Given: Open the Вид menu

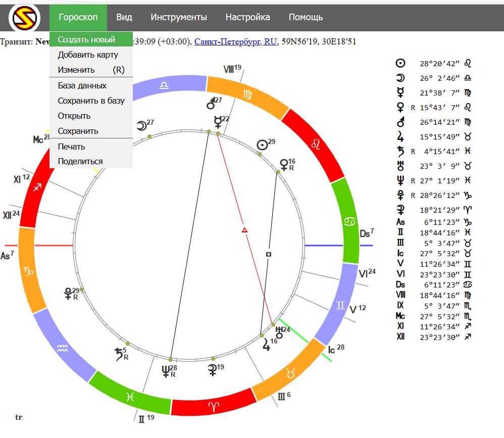Looking at the screenshot, I should (124, 17).
